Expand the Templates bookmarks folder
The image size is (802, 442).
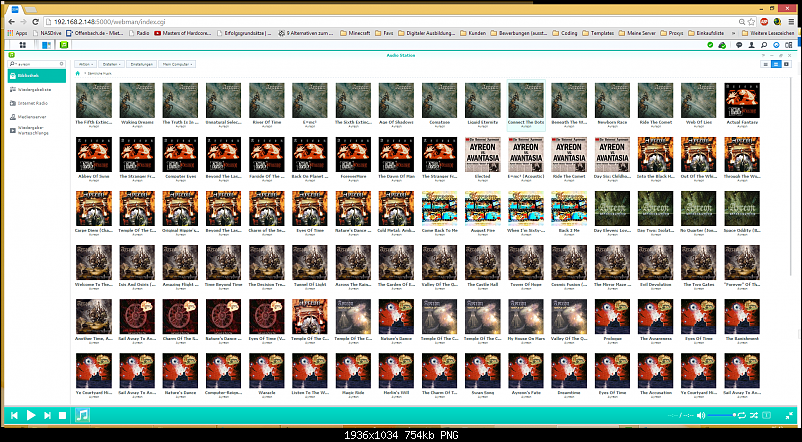pyautogui.click(x=598, y=33)
